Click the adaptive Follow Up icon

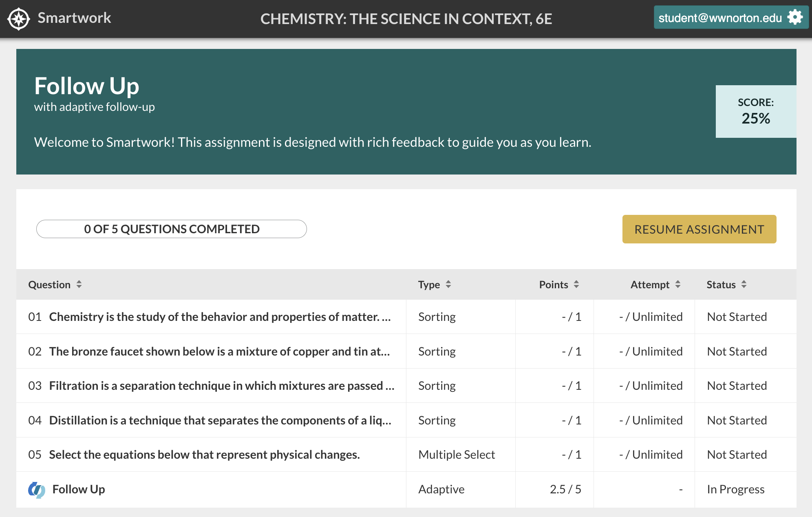36,489
